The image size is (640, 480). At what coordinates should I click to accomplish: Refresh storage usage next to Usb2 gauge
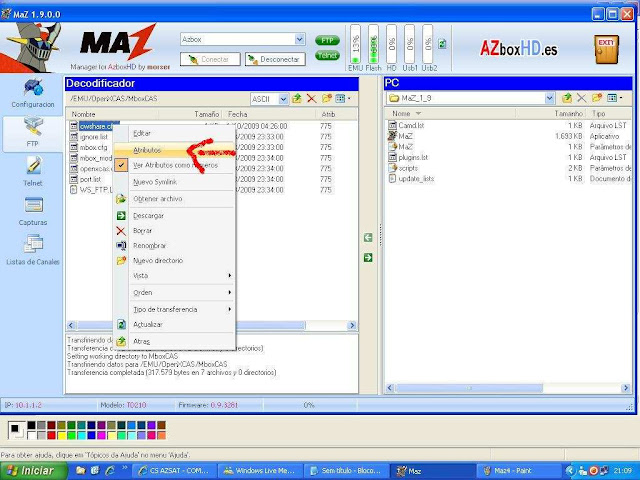(442, 43)
